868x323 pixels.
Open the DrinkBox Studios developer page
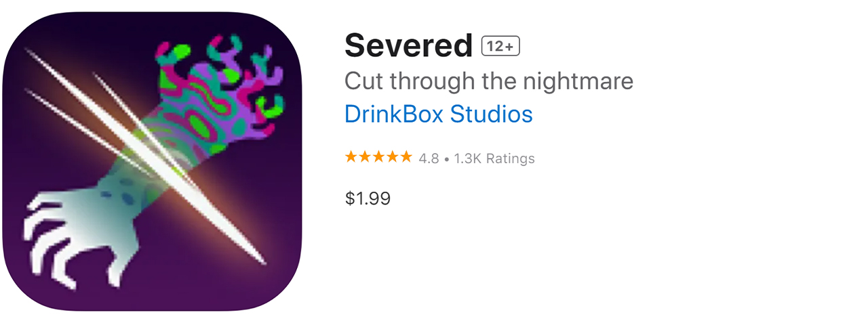[438, 114]
